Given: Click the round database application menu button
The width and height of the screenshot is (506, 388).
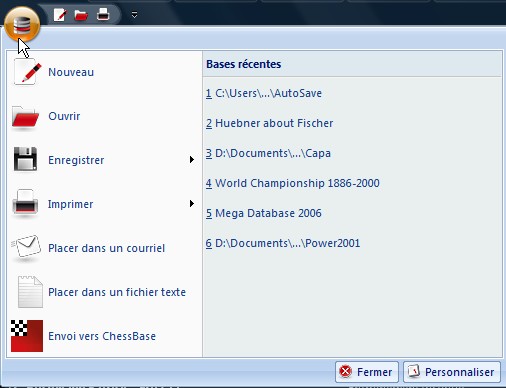Looking at the screenshot, I should 22,25.
